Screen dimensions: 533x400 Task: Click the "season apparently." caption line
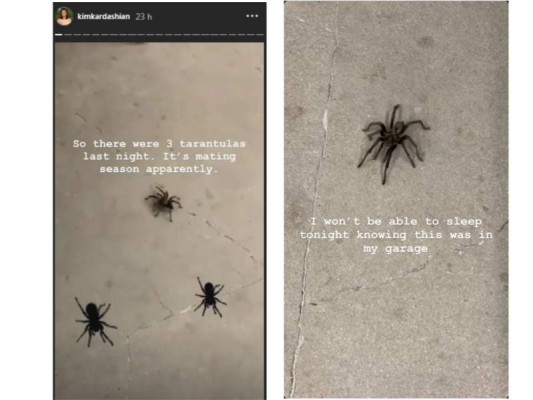tap(159, 169)
